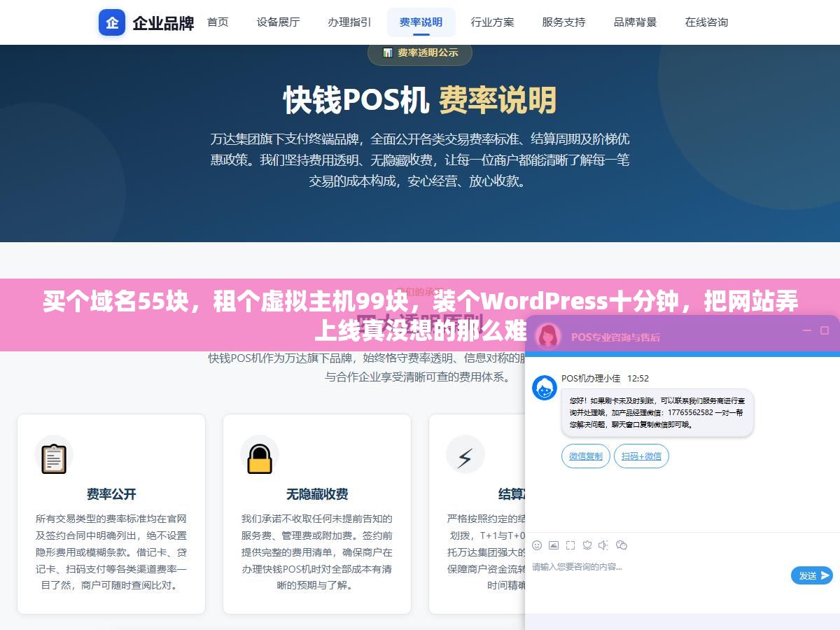This screenshot has width=840, height=630.
Task: Click the pink overlay banner about WordPress
Action: click(420, 315)
